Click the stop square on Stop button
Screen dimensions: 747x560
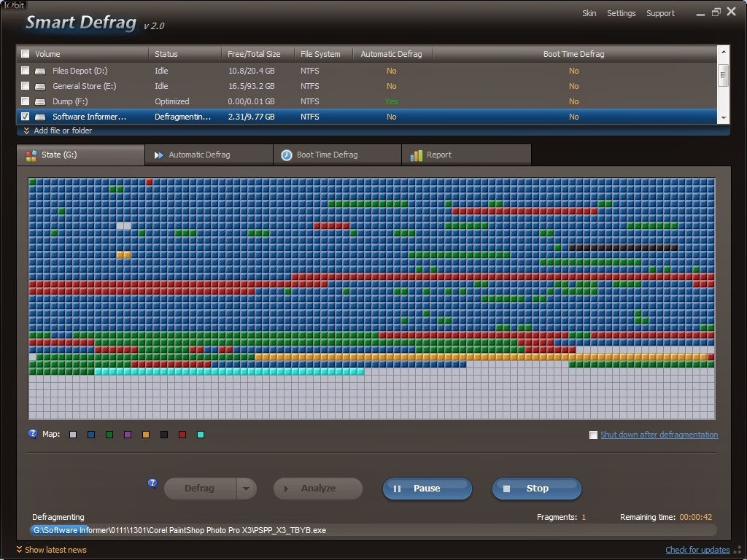506,489
